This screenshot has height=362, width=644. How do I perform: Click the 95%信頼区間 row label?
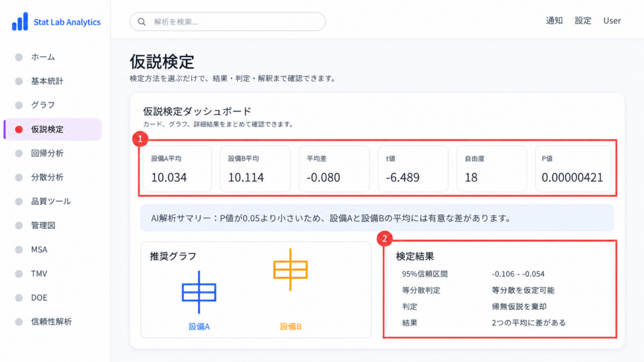(425, 274)
